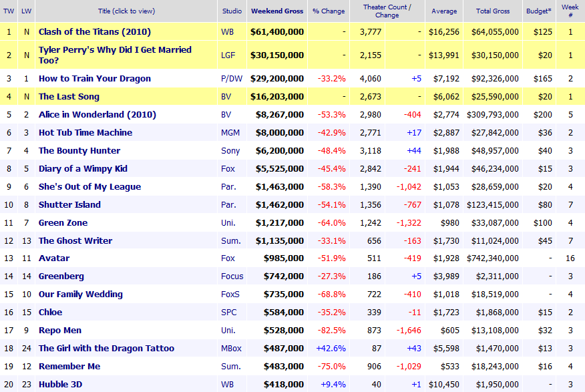This screenshot has width=585, height=392.
Task: View The Ghost Writer movie page
Action: point(75,240)
